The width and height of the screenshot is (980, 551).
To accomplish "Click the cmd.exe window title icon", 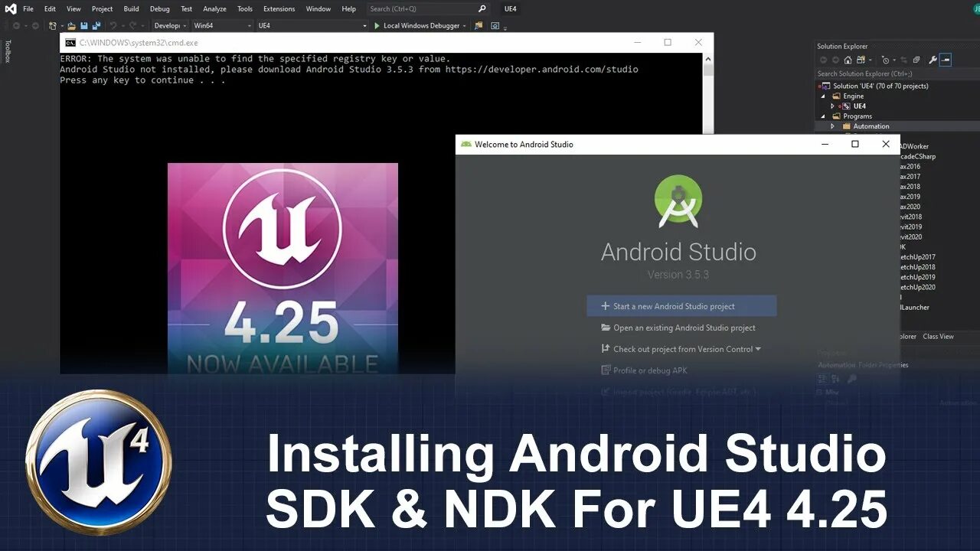I will point(70,43).
